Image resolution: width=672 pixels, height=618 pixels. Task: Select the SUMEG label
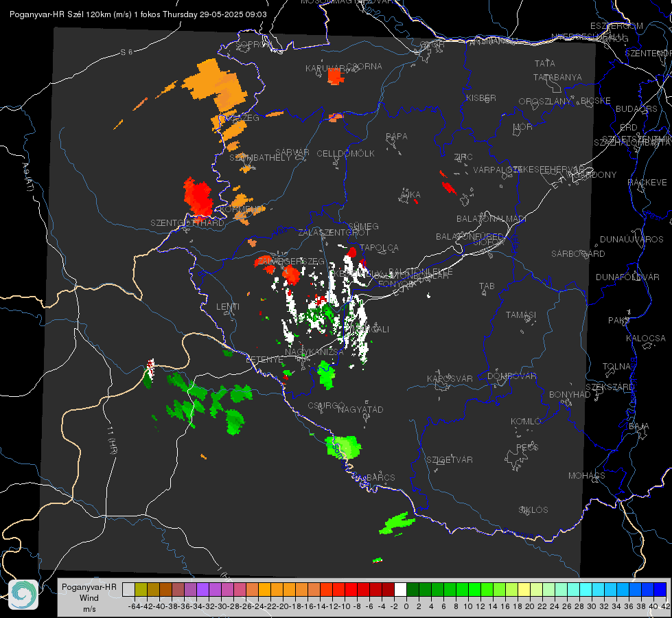pos(363,226)
